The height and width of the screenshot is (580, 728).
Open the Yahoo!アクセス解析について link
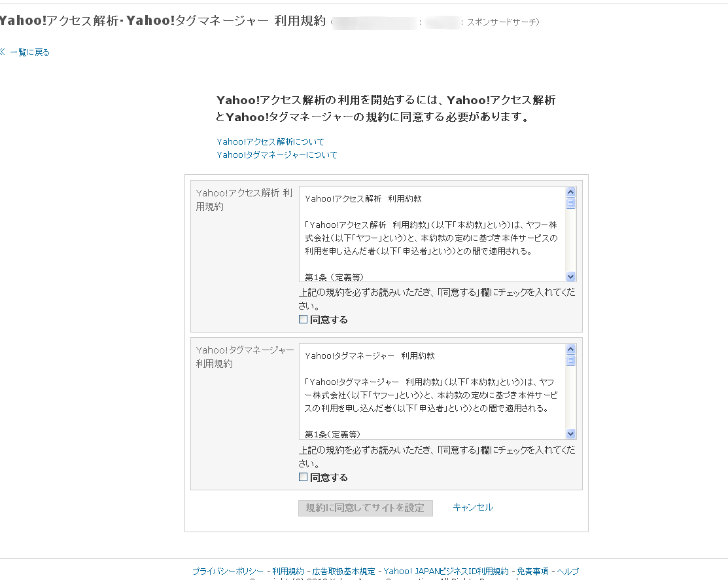pos(270,142)
